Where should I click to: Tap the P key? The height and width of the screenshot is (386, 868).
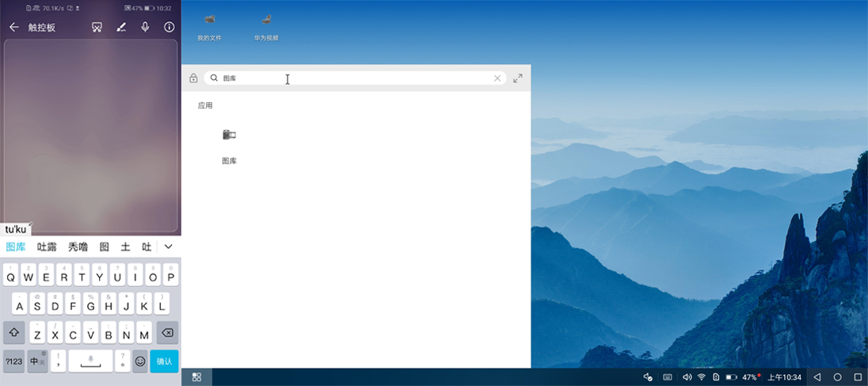point(170,275)
